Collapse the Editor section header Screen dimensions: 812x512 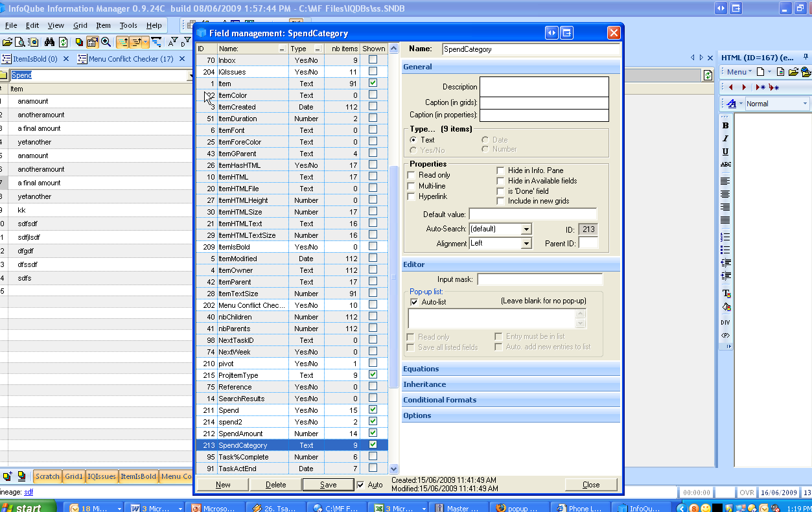[511, 264]
